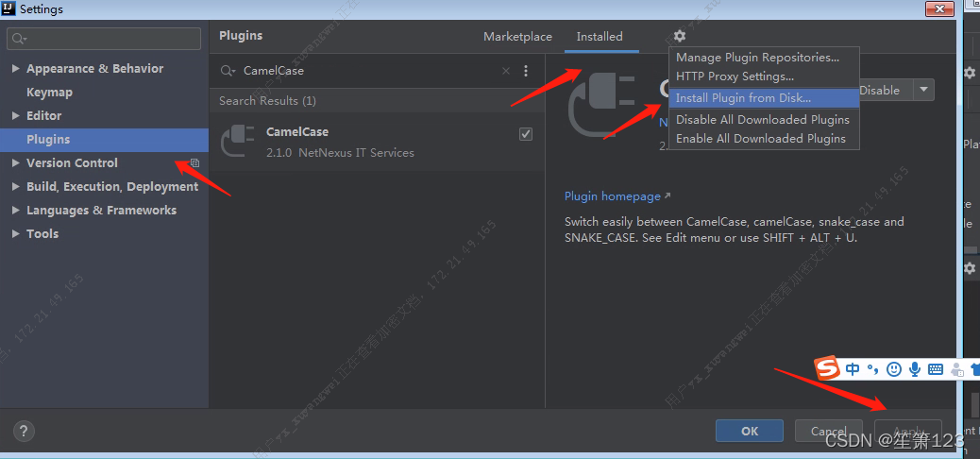Expand Build, Execution, Deployment section
This screenshot has height=459, width=980.
click(16, 186)
